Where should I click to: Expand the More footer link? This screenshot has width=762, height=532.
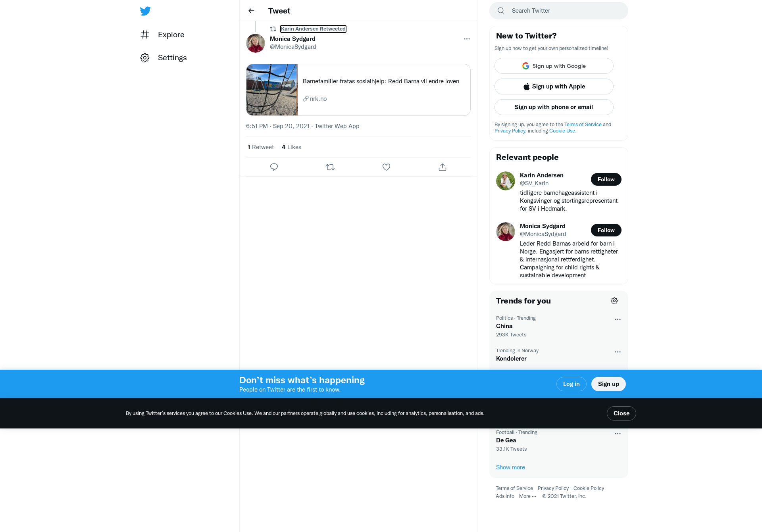pyautogui.click(x=527, y=496)
